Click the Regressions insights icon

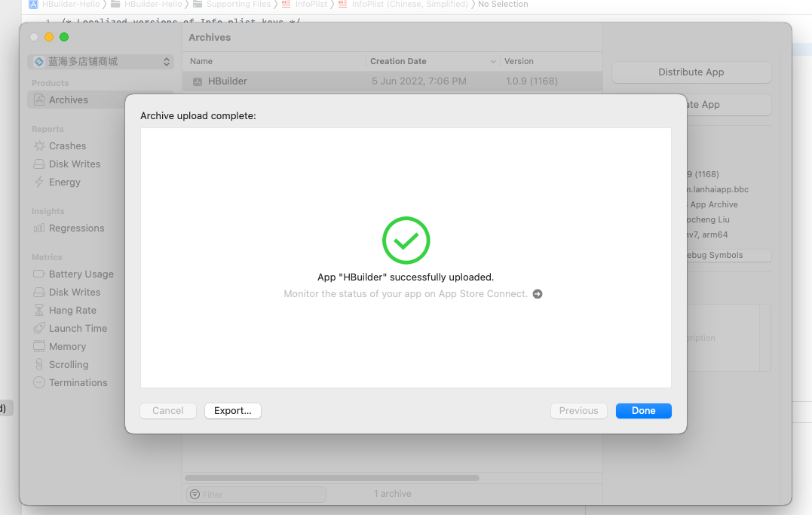[39, 228]
